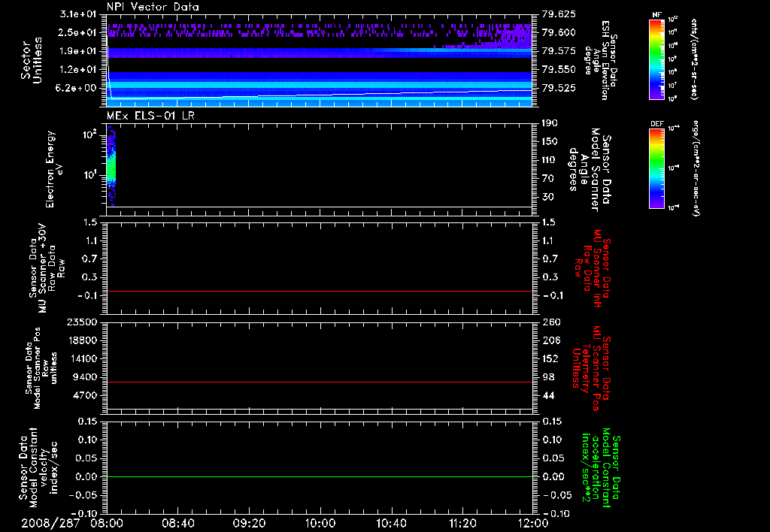The image size is (770, 532).
Task: Click the 152 telemetry tick label
Action: tap(550, 358)
